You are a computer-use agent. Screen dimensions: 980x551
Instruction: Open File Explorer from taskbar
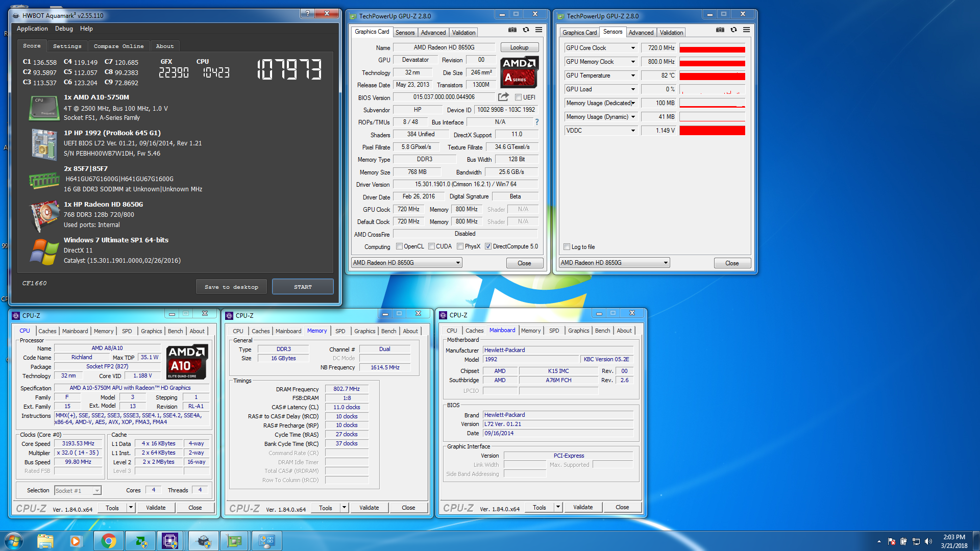(45, 541)
